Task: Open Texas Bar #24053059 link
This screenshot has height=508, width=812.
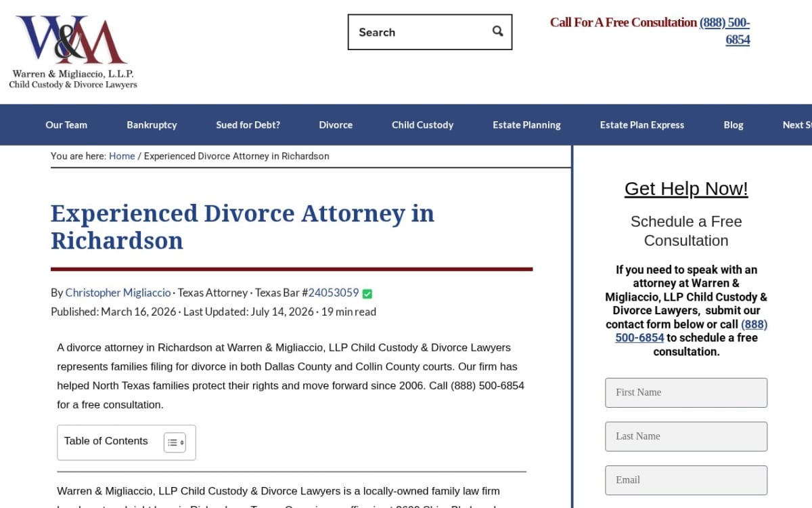Action: tap(334, 293)
